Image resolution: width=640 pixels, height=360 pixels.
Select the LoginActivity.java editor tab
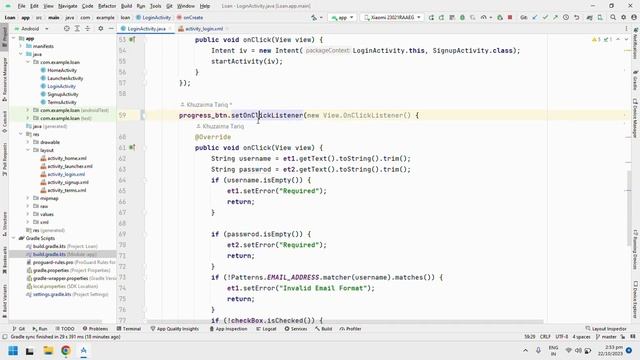(146, 29)
